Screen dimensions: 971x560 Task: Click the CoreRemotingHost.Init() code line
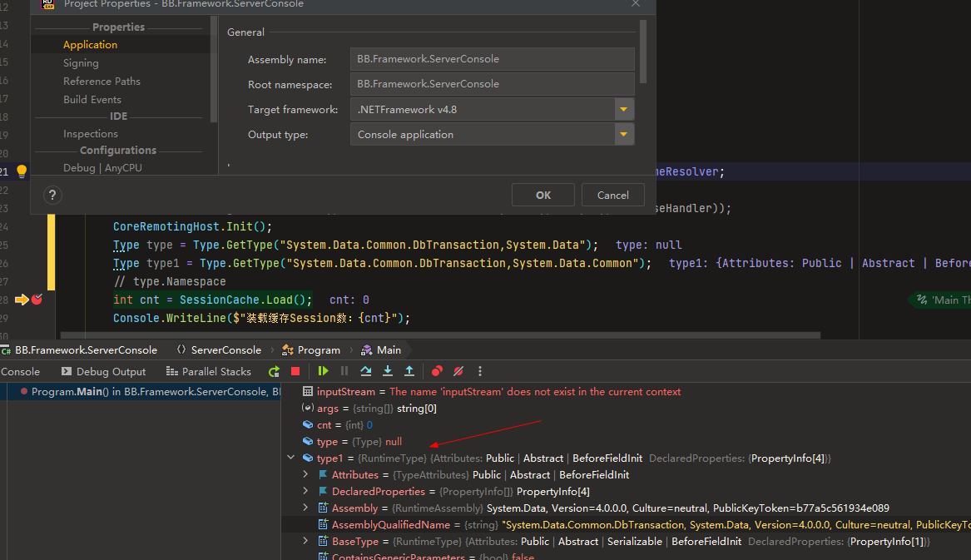(192, 226)
